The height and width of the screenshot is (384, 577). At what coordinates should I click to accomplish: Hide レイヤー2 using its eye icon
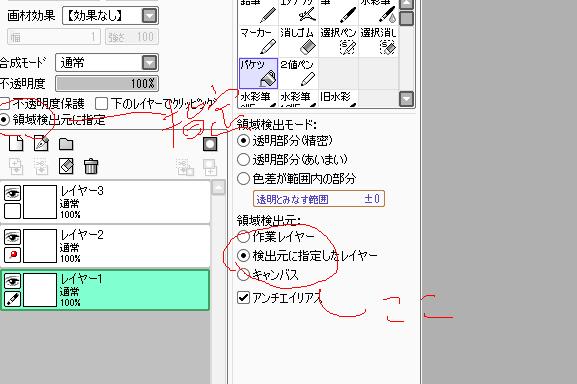pyautogui.click(x=13, y=237)
